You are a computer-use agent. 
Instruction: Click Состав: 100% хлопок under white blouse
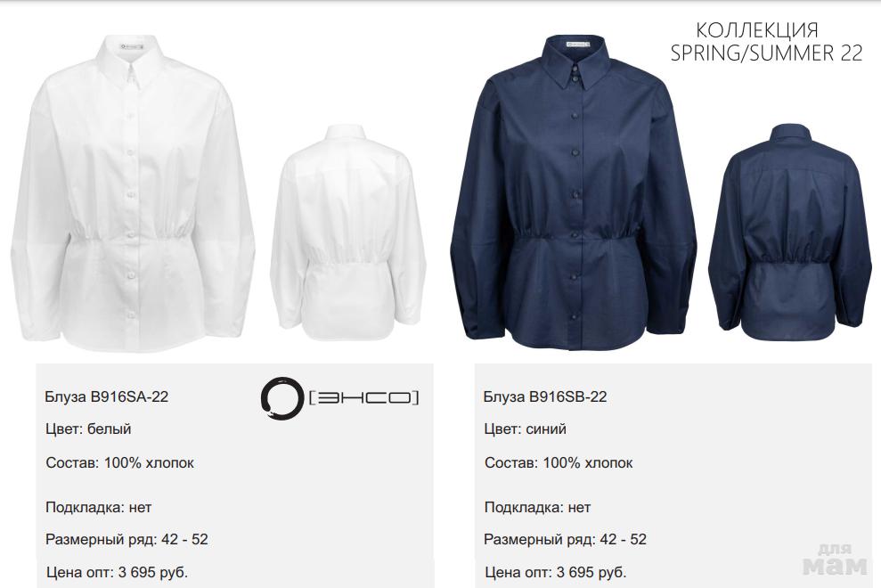click(119, 463)
